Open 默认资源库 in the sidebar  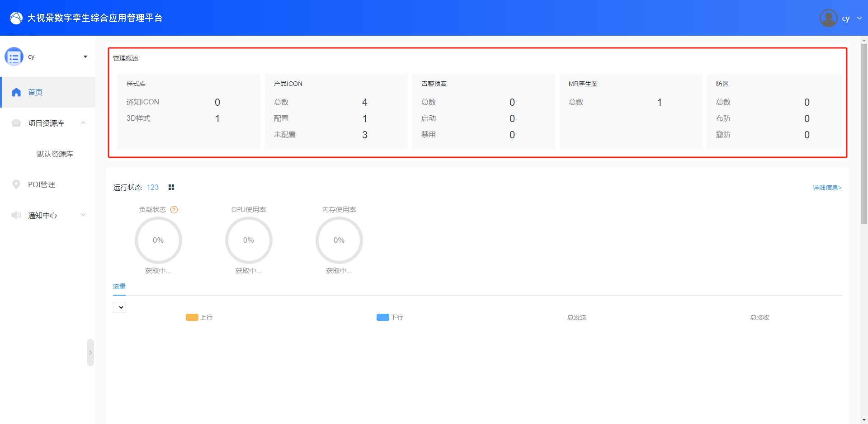click(55, 154)
